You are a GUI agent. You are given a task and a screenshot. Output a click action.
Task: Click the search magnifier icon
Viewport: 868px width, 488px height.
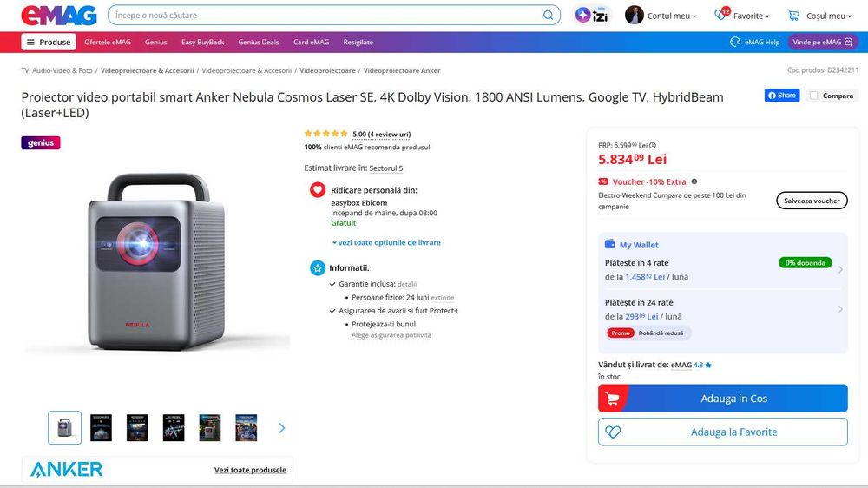click(x=549, y=15)
